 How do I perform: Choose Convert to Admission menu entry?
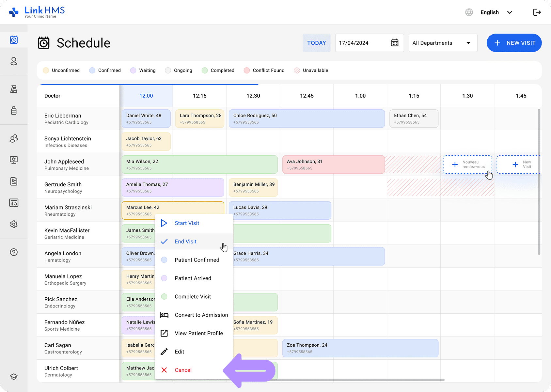(201, 315)
